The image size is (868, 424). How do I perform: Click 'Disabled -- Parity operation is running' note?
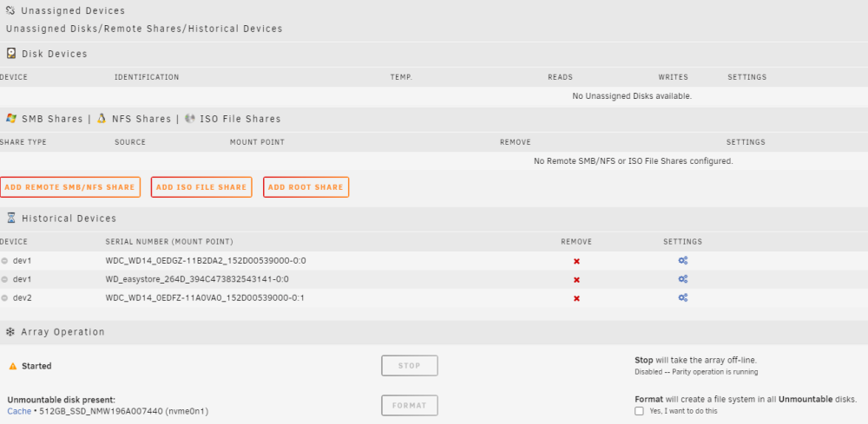tap(696, 372)
